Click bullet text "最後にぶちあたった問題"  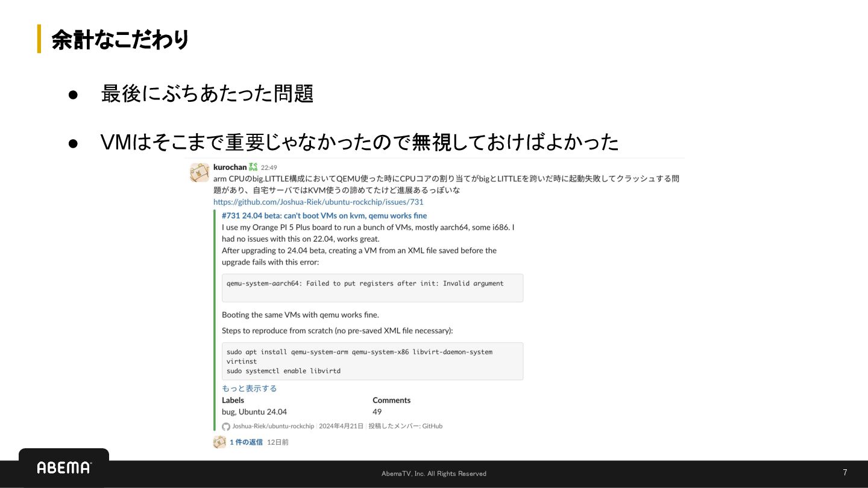(207, 93)
